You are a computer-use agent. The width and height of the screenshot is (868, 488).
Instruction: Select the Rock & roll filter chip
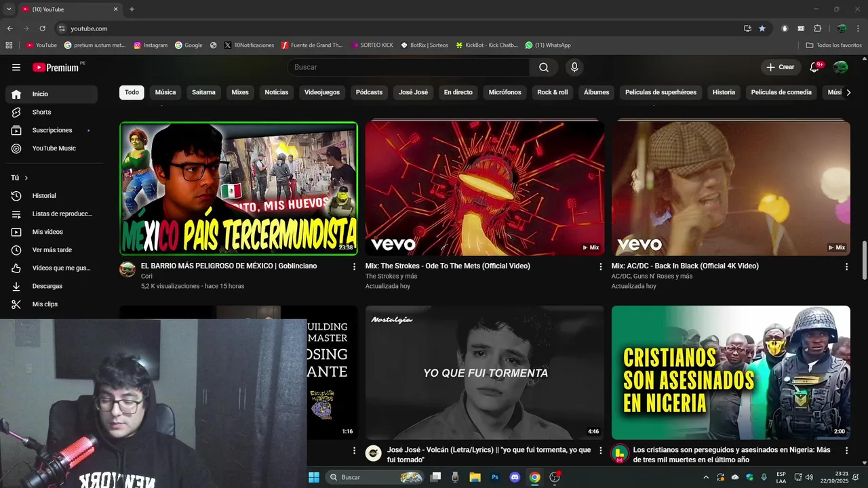pos(553,92)
